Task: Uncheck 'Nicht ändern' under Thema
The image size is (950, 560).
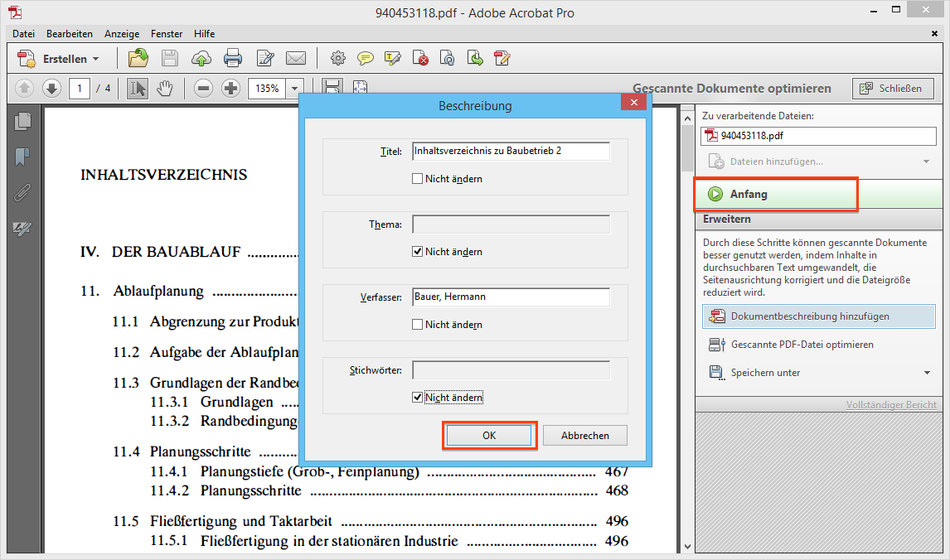Action: point(418,252)
